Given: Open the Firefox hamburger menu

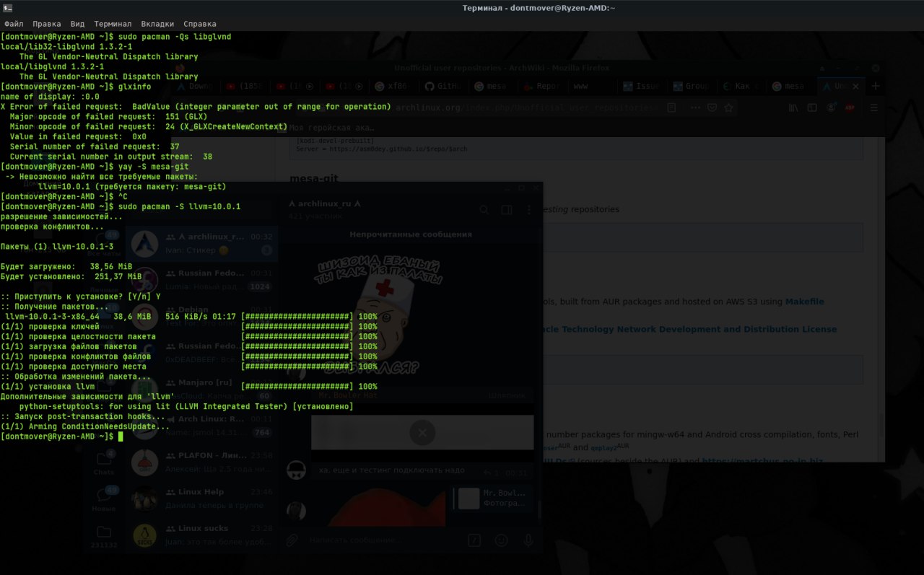Looking at the screenshot, I should coord(874,107).
